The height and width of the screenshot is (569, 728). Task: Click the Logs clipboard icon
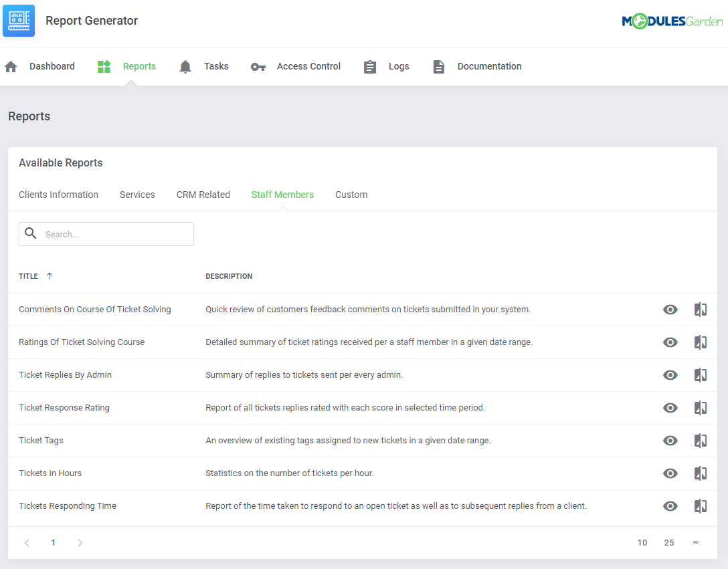tap(370, 67)
